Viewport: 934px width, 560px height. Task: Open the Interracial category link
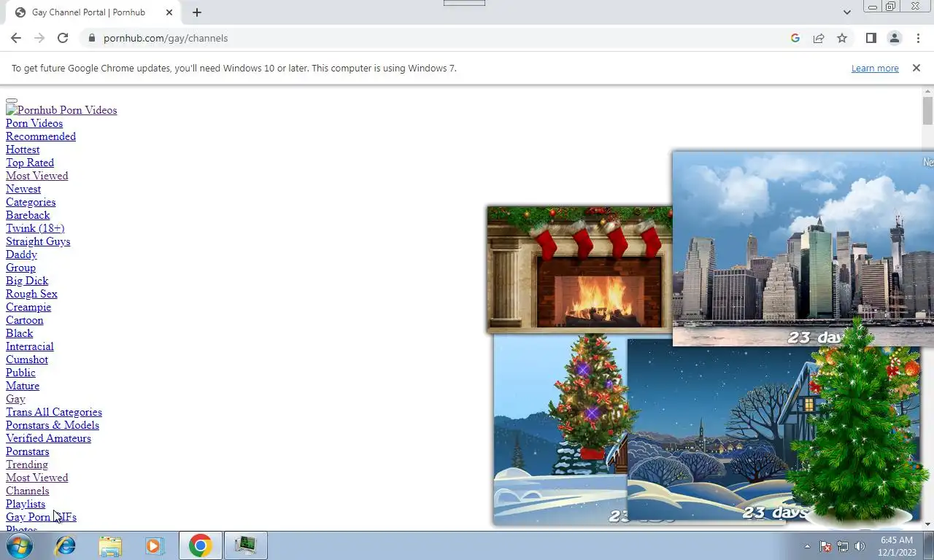pos(30,346)
